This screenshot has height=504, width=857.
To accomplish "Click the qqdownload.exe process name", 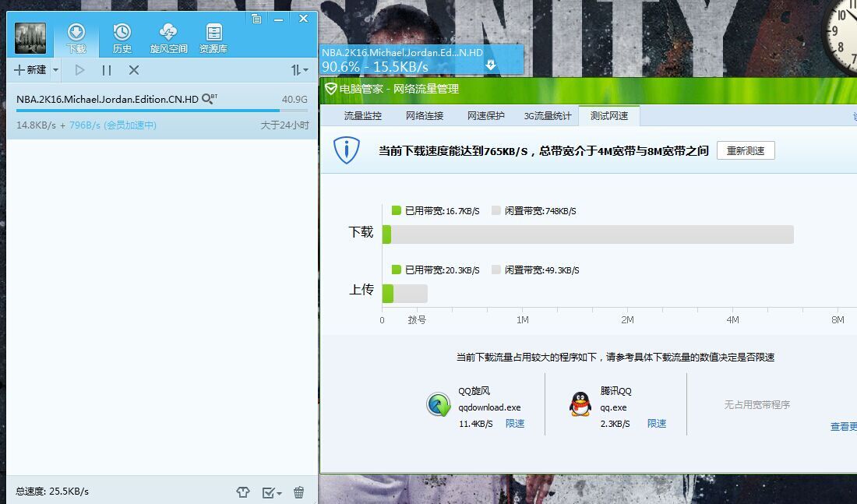I will click(490, 407).
